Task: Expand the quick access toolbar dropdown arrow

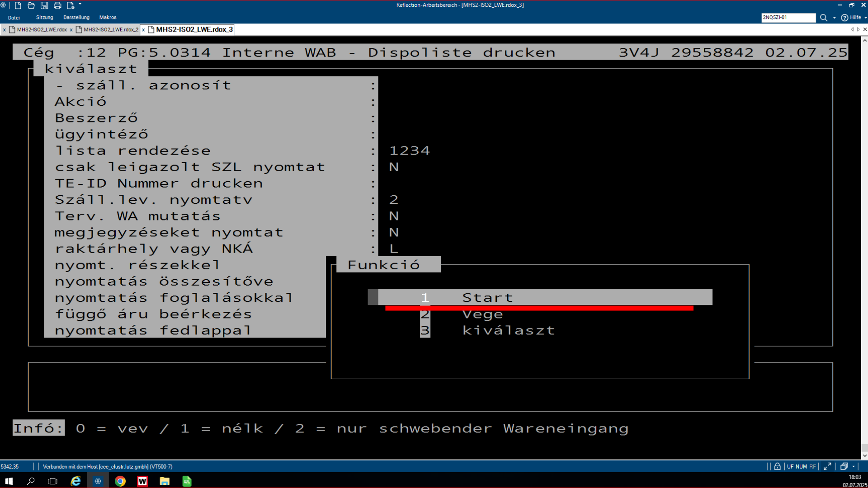Action: 80,5
